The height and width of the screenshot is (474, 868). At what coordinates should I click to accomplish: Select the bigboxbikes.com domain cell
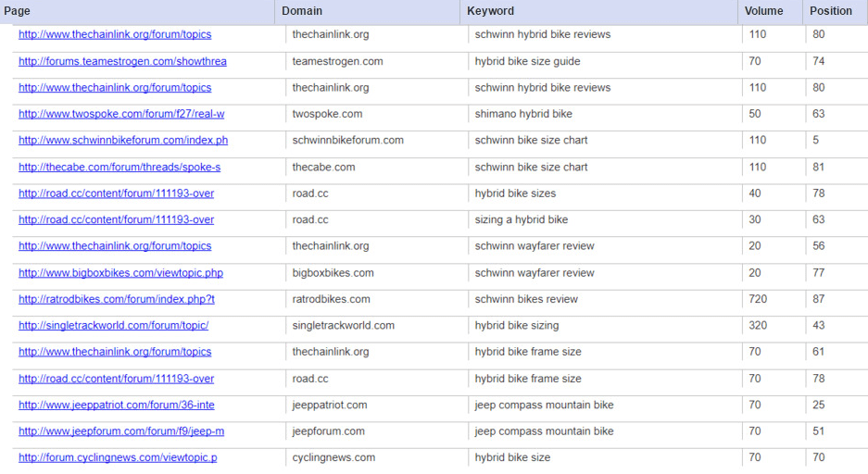point(333,273)
